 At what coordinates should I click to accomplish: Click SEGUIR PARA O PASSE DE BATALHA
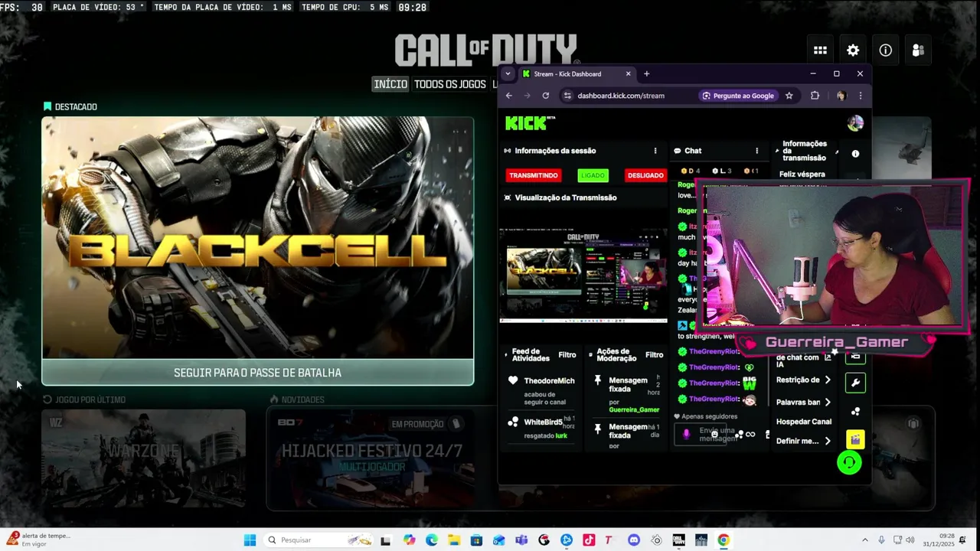click(x=257, y=373)
